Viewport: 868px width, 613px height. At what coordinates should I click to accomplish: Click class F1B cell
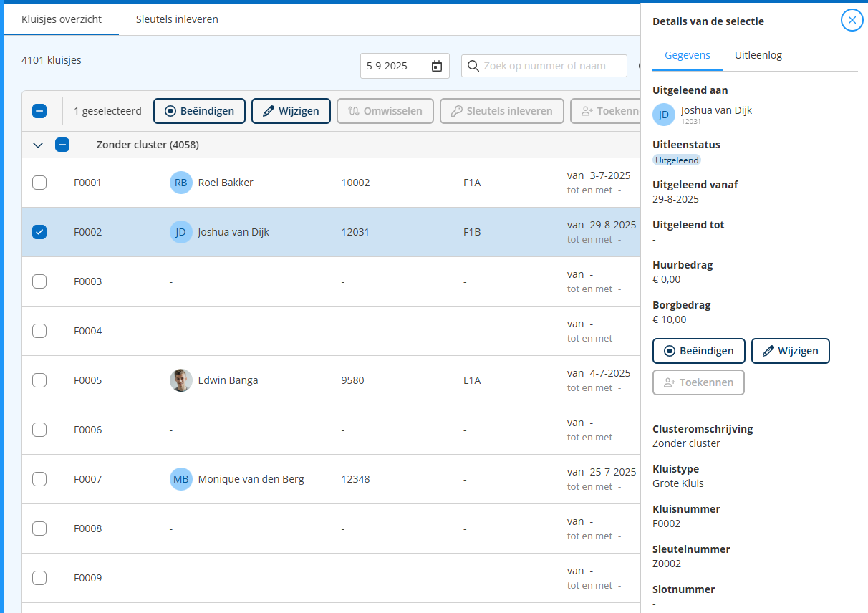[x=472, y=232]
